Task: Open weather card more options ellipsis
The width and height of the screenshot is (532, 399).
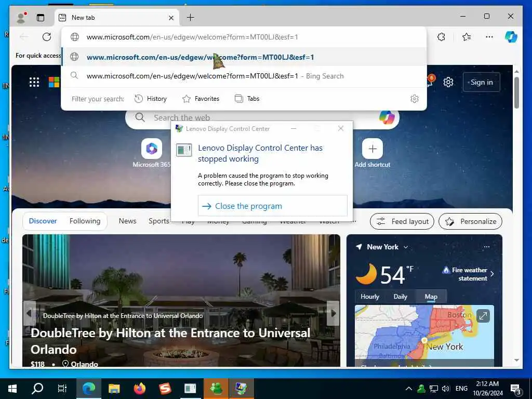Action: click(486, 247)
